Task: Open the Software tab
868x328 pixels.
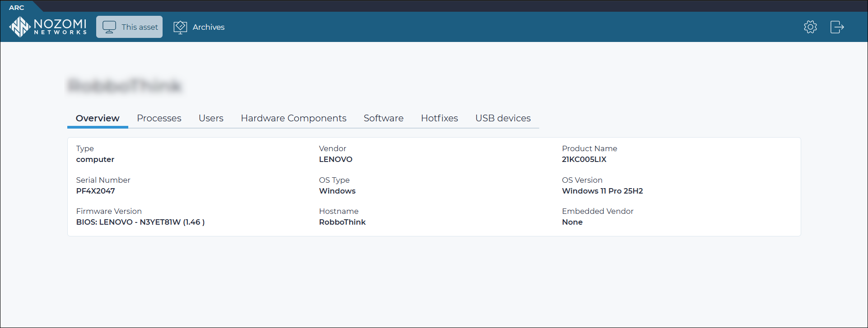Action: tap(383, 118)
